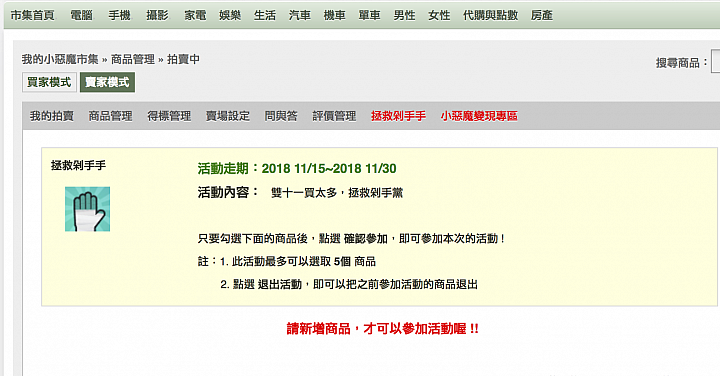Open 商品管理 tab in seller menu
This screenshot has width=720, height=376.
pos(111,116)
